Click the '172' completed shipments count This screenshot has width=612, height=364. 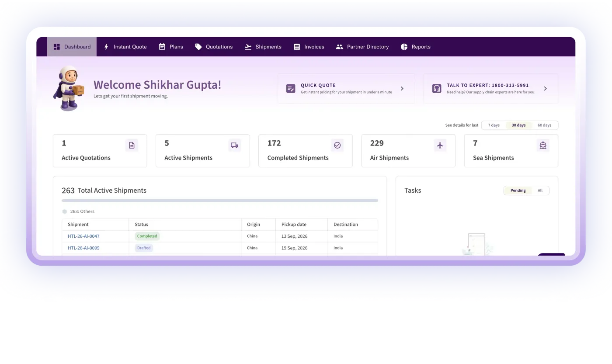[x=274, y=143]
